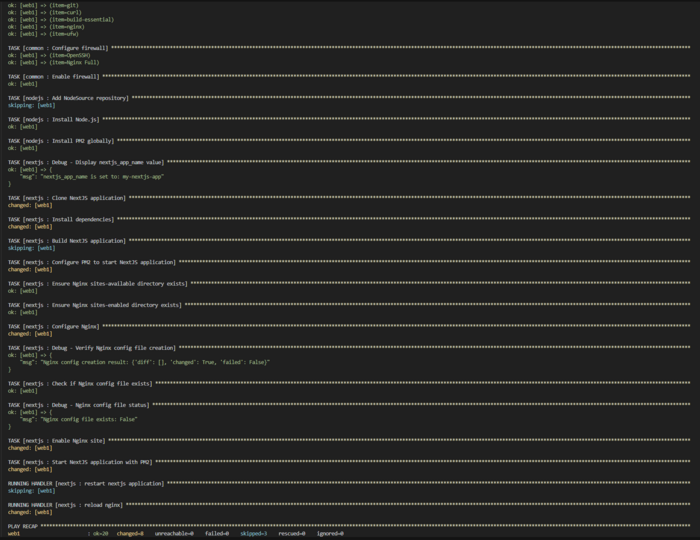Click "TASK [common : Configure firewall]" header
Image resolution: width=700 pixels, height=540 pixels.
click(x=58, y=48)
